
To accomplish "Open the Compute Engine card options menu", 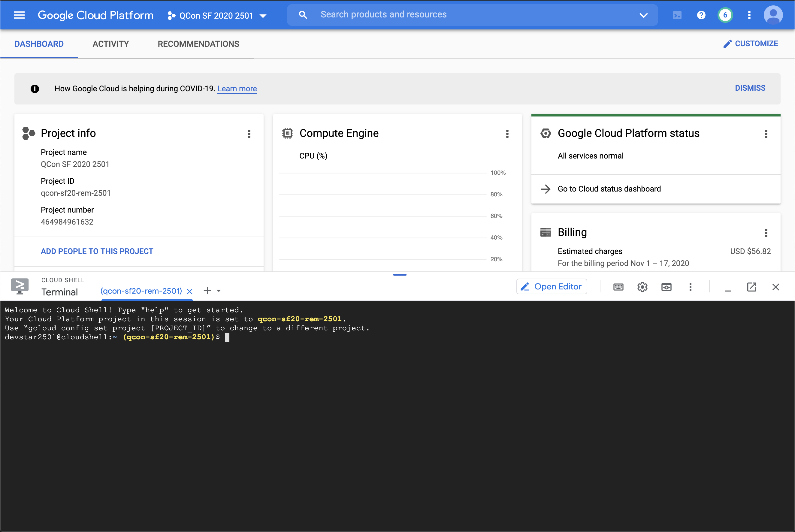I will coord(507,134).
